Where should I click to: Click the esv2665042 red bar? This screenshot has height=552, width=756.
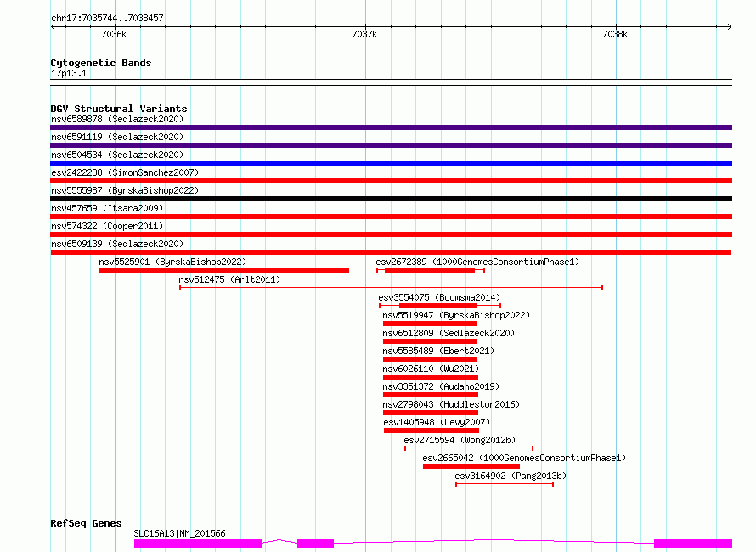(471, 466)
